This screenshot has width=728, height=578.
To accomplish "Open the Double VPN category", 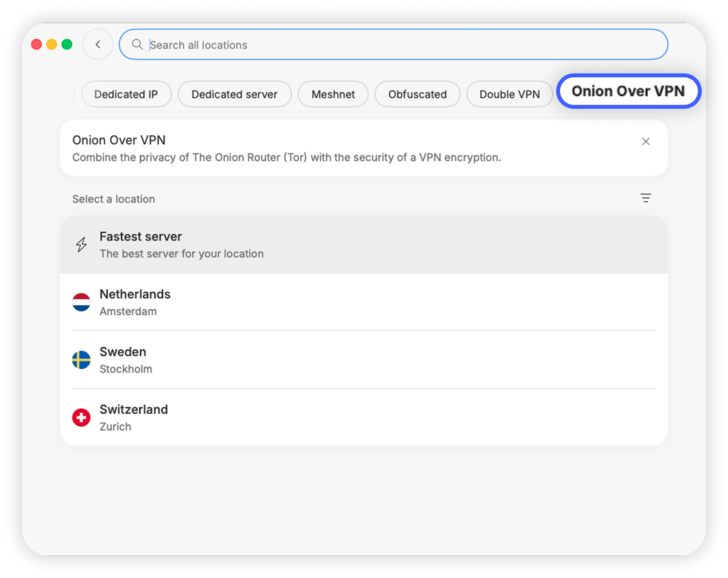I will [510, 94].
